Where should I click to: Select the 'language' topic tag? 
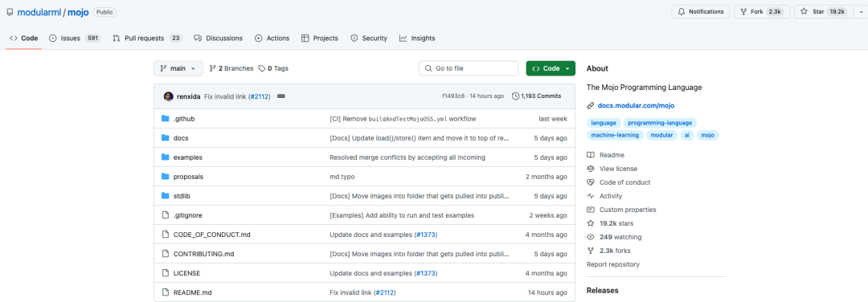click(603, 123)
